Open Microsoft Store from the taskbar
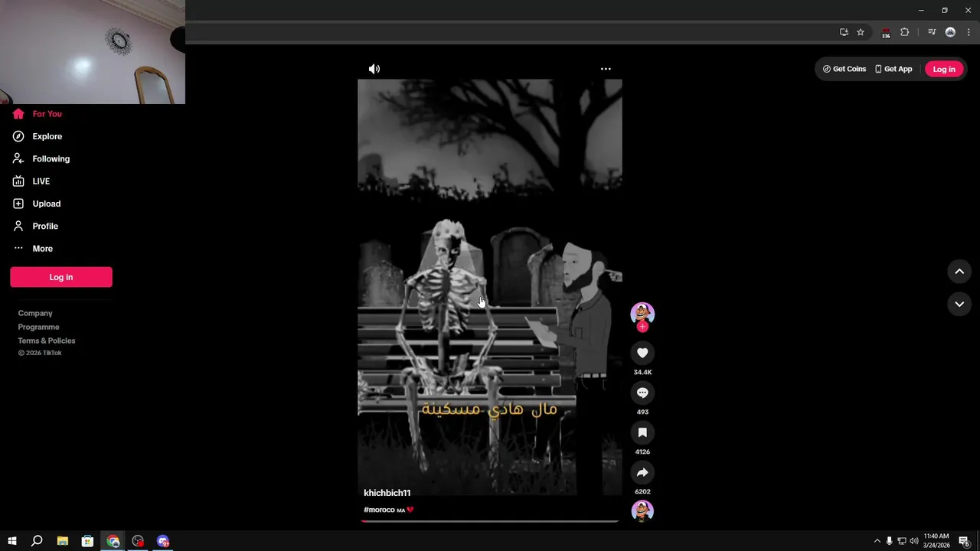 (x=87, y=541)
